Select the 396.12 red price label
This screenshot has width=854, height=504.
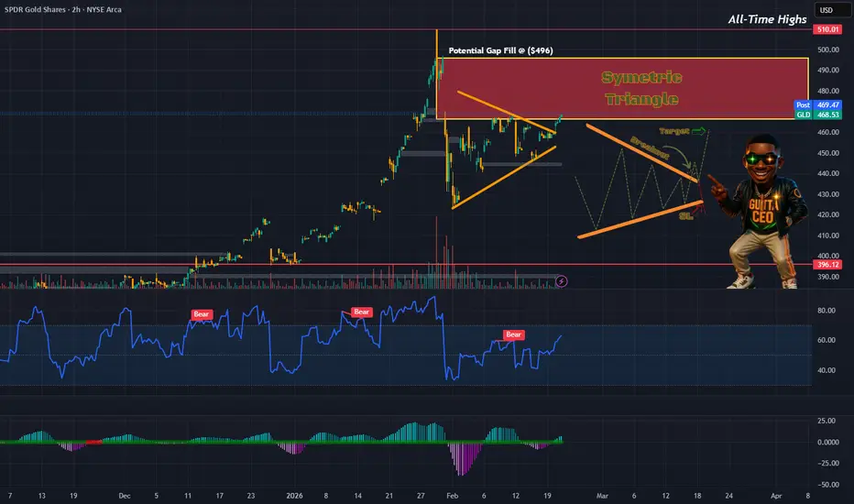click(x=827, y=265)
